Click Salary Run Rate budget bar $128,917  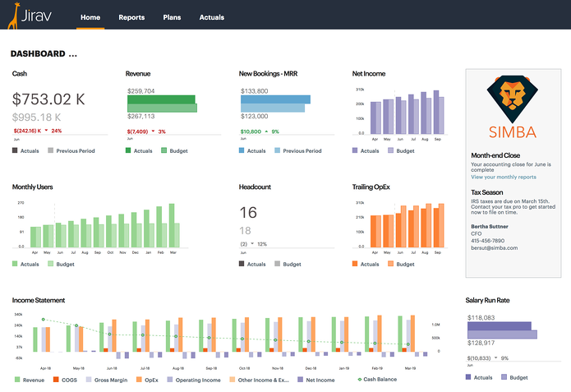pyautogui.click(x=502, y=334)
